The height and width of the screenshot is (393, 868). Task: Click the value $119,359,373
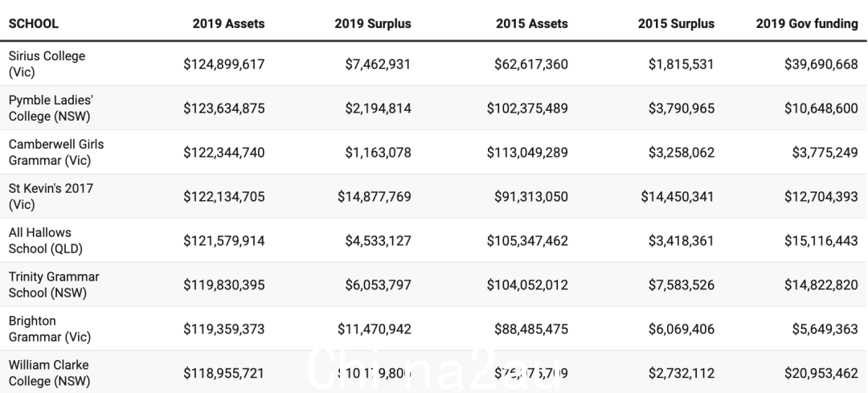(x=224, y=330)
